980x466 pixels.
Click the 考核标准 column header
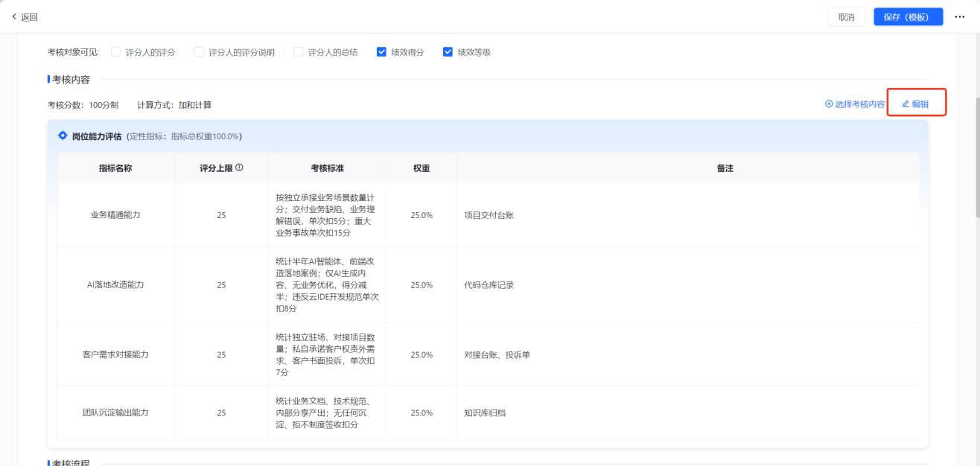[328, 168]
